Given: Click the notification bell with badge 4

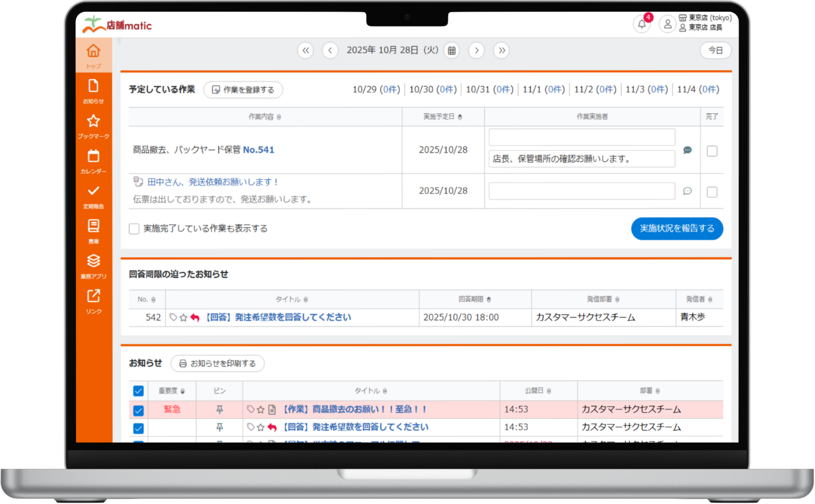Looking at the screenshot, I should (641, 24).
